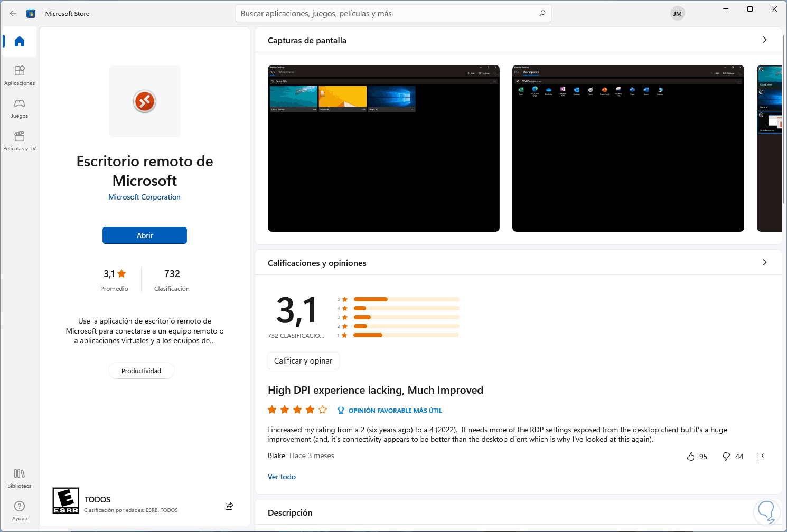Image resolution: width=787 pixels, height=532 pixels.
Task: Open the Biblioteca library
Action: tap(20, 478)
